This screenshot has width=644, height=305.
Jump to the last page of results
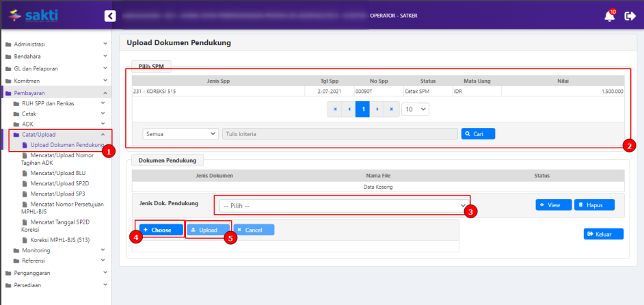point(391,109)
